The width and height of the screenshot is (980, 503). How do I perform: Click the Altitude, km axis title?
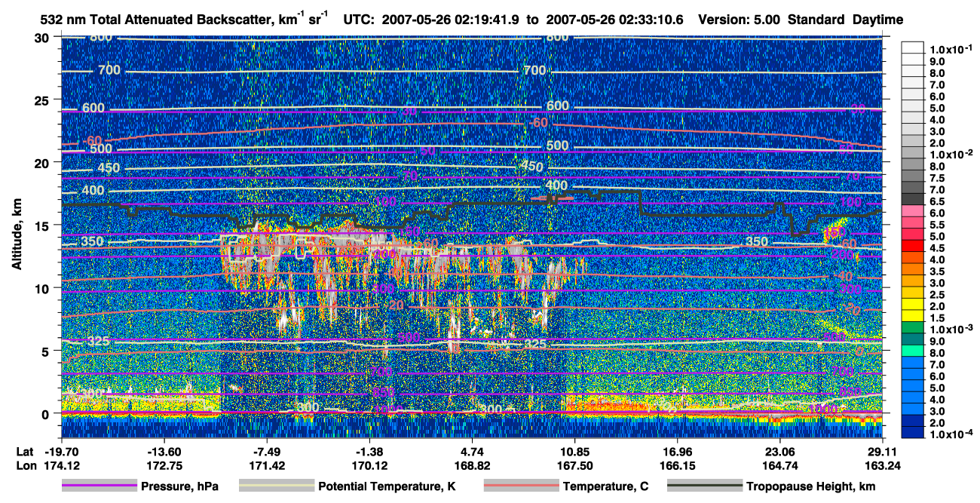click(17, 225)
